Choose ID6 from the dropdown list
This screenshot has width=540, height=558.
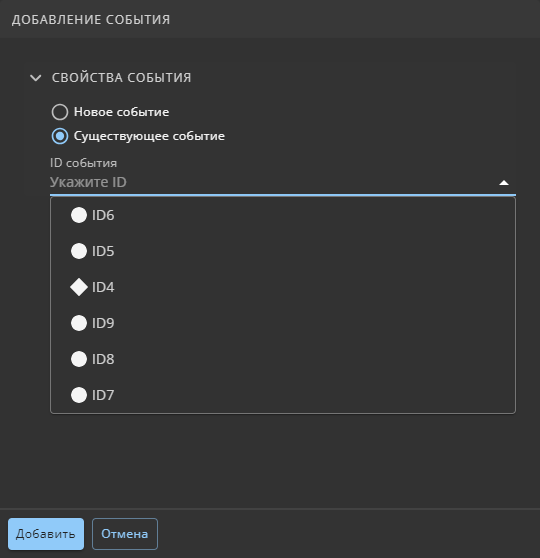[x=283, y=215]
